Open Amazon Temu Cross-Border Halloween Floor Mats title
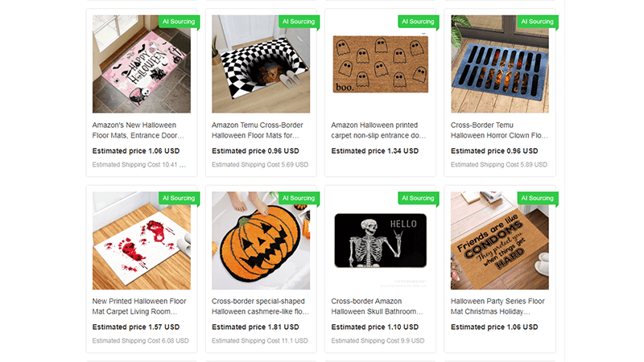This screenshot has width=644, height=362. click(x=257, y=130)
